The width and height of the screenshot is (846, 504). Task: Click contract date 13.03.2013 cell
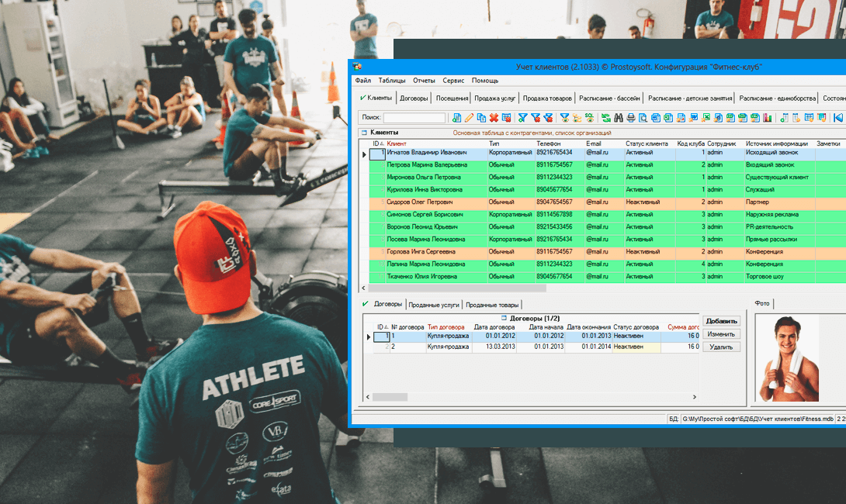tap(494, 347)
